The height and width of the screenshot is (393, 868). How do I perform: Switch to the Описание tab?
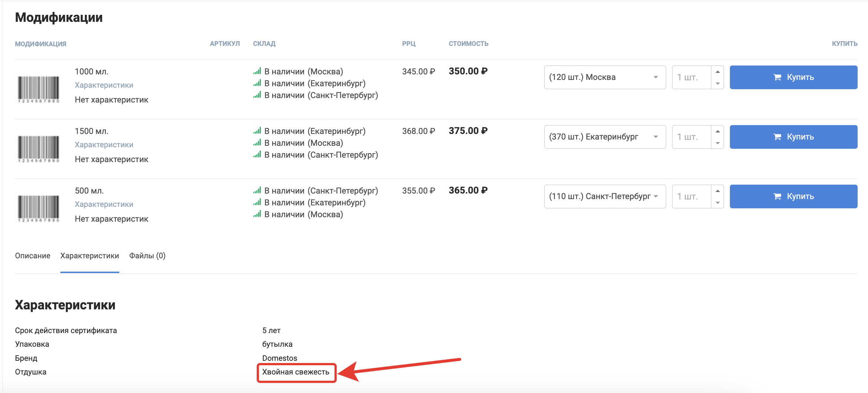point(33,256)
